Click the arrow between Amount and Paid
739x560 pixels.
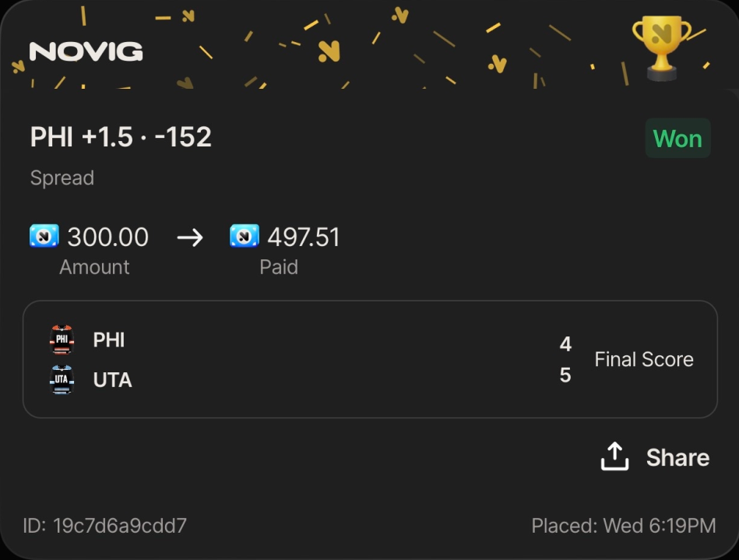pyautogui.click(x=189, y=237)
